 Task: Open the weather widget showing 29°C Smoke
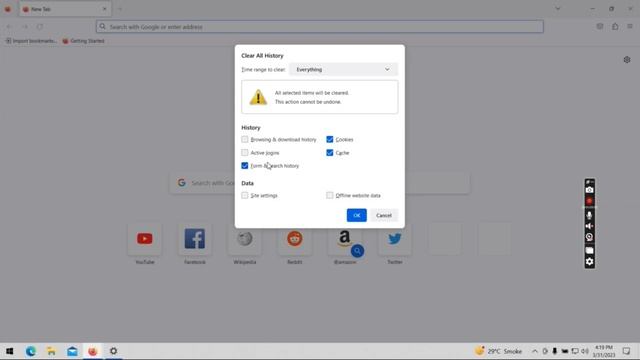point(498,351)
